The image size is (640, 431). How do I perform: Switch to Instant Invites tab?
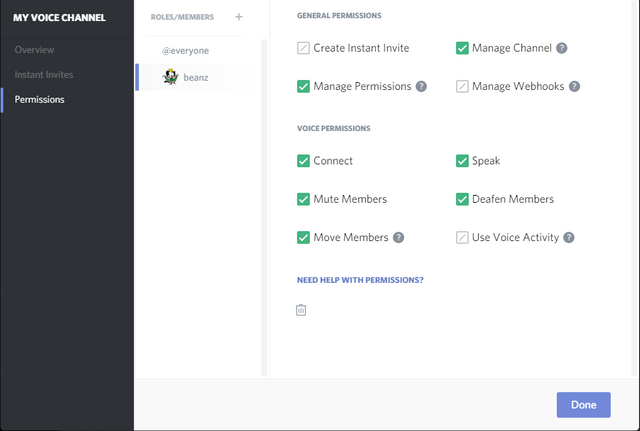(x=44, y=75)
